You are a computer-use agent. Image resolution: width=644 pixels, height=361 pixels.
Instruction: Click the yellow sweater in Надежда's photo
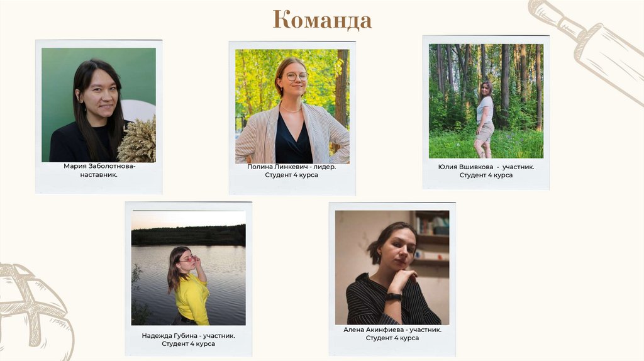click(x=192, y=299)
